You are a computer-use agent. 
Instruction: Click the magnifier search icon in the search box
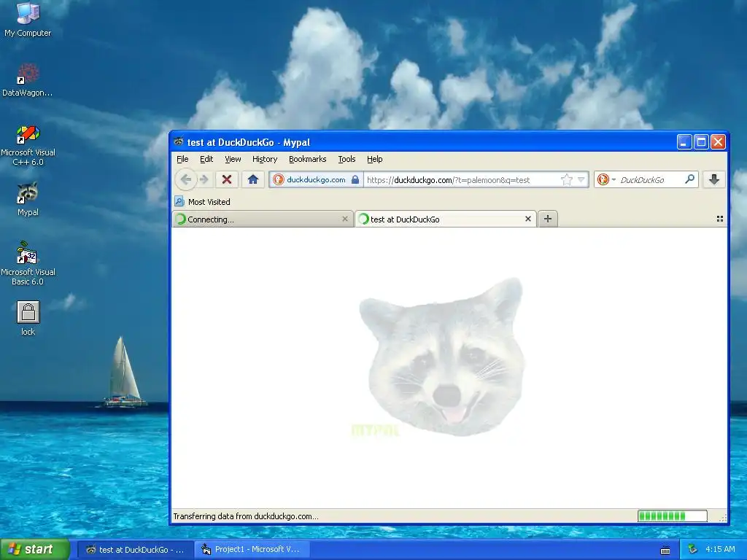pos(689,179)
